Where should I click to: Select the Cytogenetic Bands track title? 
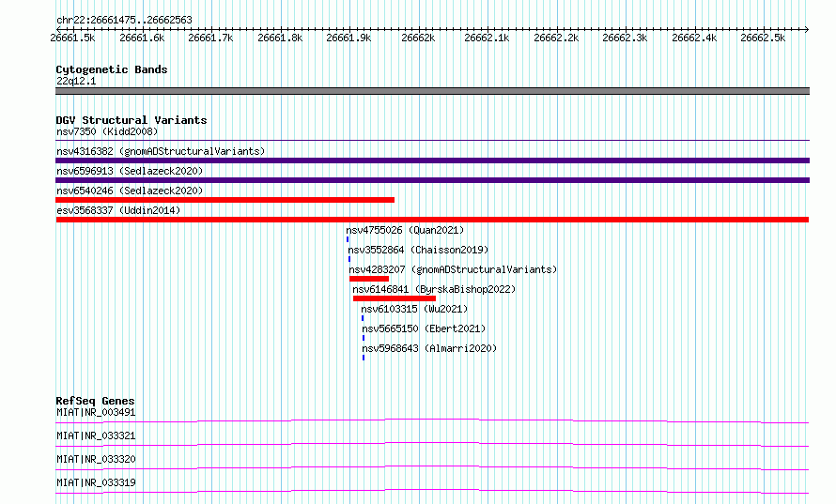(112, 69)
